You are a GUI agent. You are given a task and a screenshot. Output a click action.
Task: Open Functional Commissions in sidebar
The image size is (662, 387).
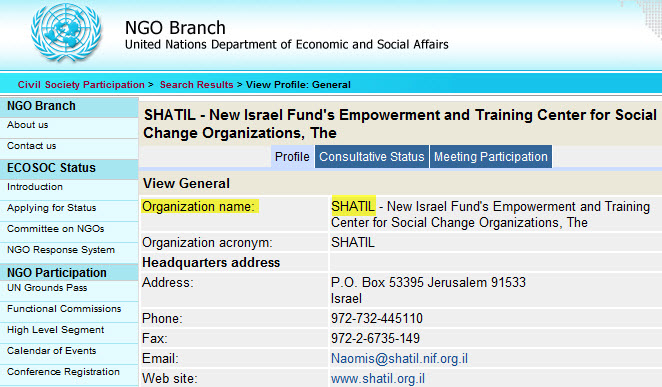coord(64,309)
